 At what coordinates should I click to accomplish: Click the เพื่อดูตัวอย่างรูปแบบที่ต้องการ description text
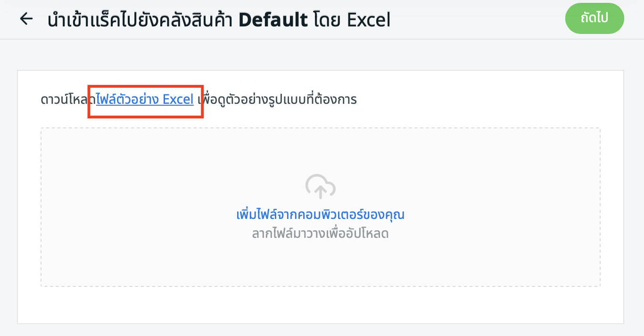point(277,100)
